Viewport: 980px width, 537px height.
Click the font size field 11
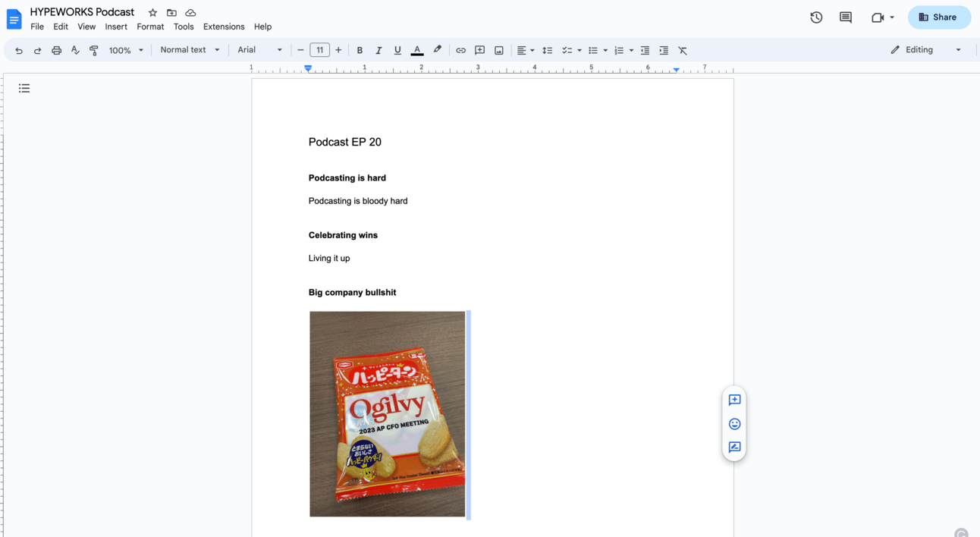(319, 50)
